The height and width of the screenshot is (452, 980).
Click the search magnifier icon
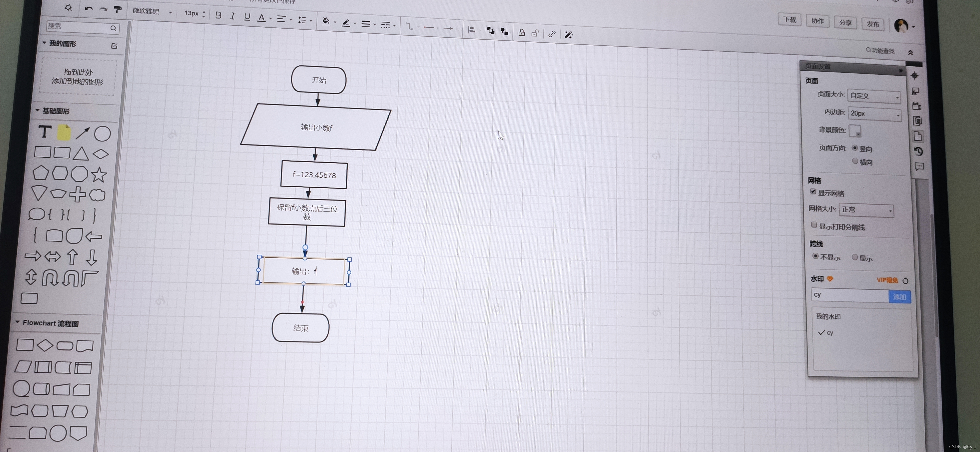pos(113,28)
